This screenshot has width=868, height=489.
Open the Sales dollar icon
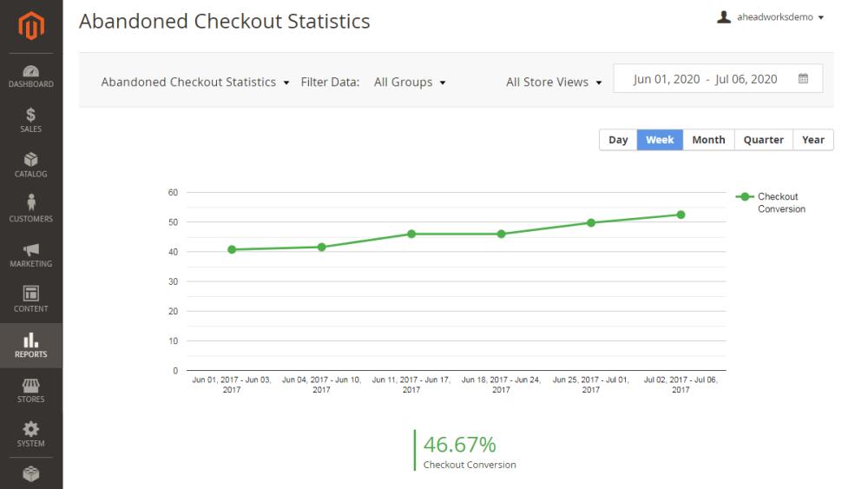[x=31, y=115]
